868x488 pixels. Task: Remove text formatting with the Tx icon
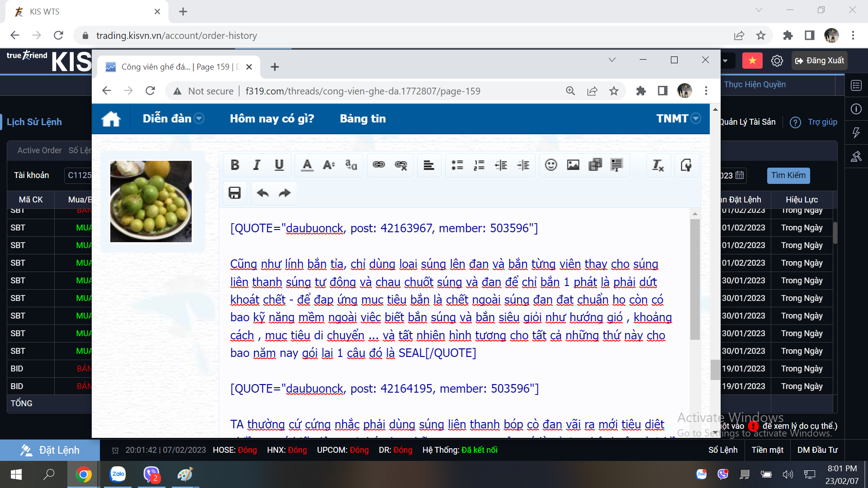(658, 165)
